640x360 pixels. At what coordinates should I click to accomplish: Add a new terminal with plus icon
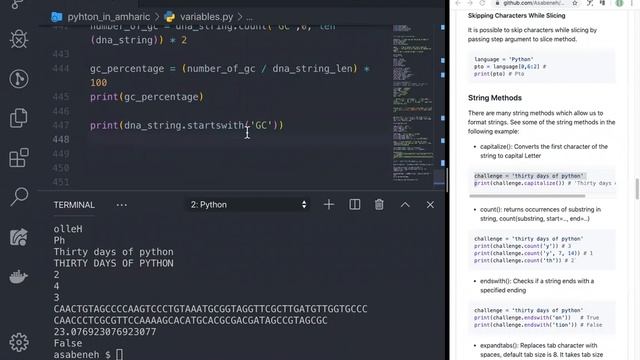click(329, 204)
